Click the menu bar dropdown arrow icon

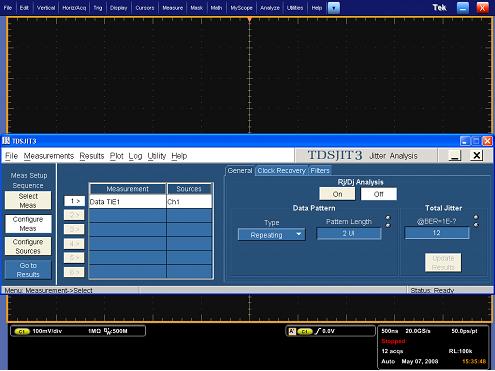click(334, 8)
